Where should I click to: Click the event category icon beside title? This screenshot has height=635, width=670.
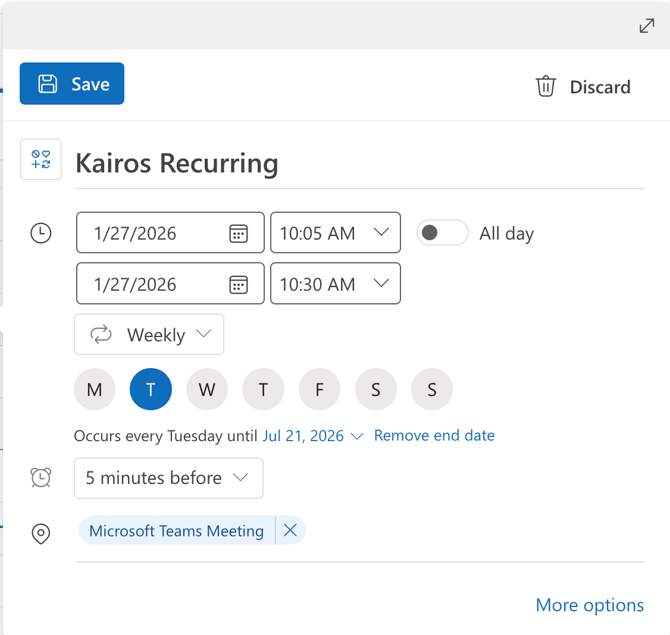pyautogui.click(x=41, y=160)
